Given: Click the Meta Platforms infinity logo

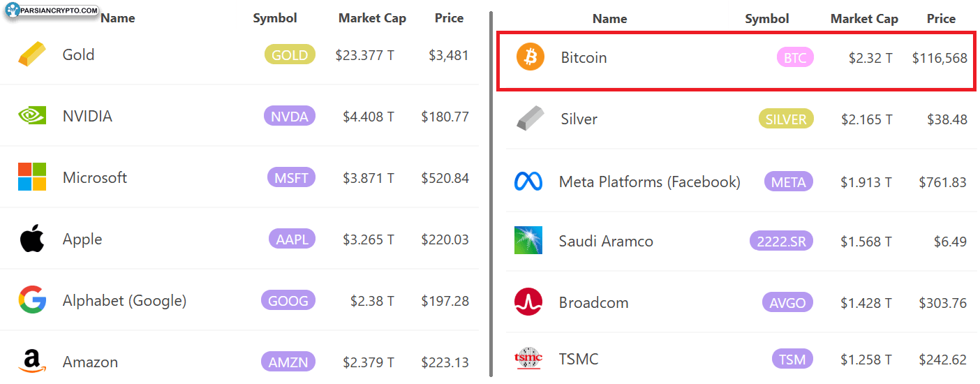Looking at the screenshot, I should (x=528, y=182).
